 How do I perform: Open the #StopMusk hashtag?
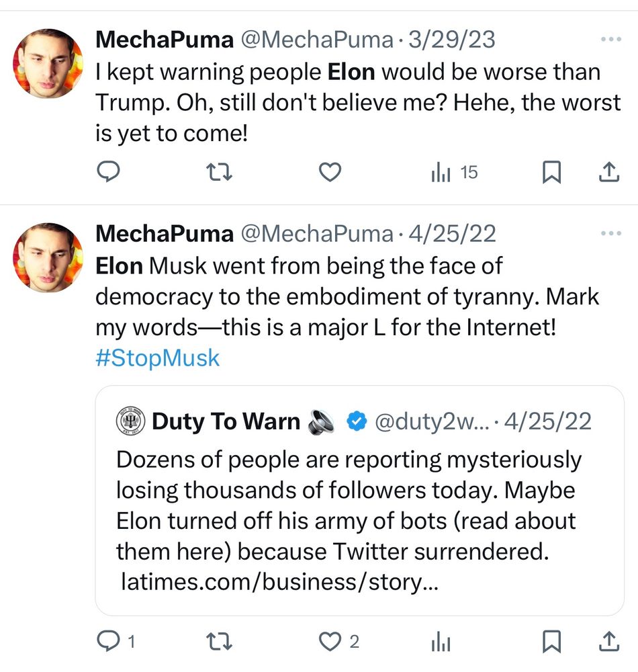coord(158,357)
